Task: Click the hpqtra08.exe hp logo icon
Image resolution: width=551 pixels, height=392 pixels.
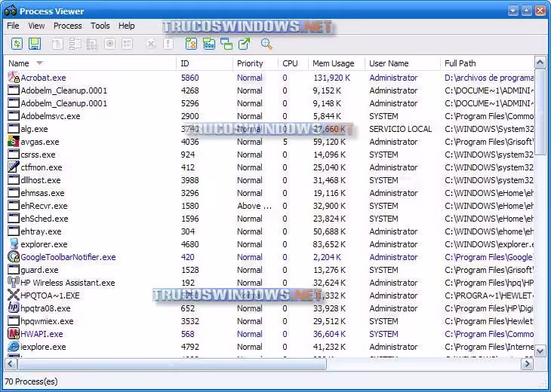Action: coord(14,308)
